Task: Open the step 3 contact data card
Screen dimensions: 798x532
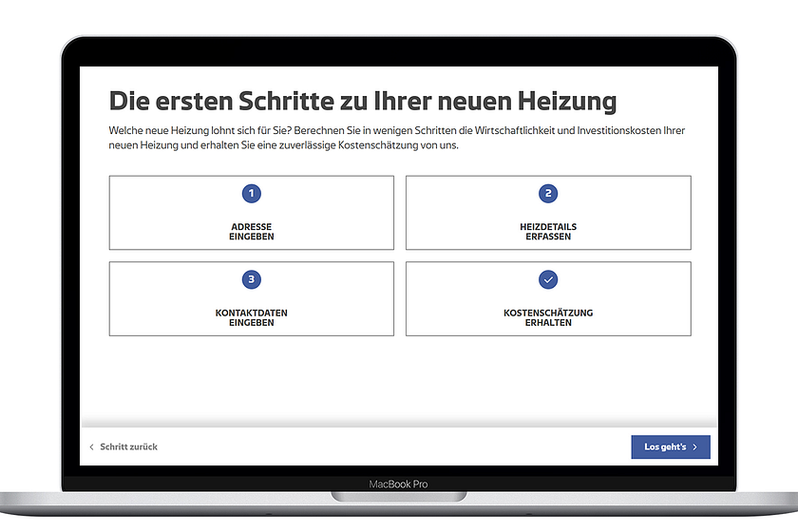Action: 251,299
